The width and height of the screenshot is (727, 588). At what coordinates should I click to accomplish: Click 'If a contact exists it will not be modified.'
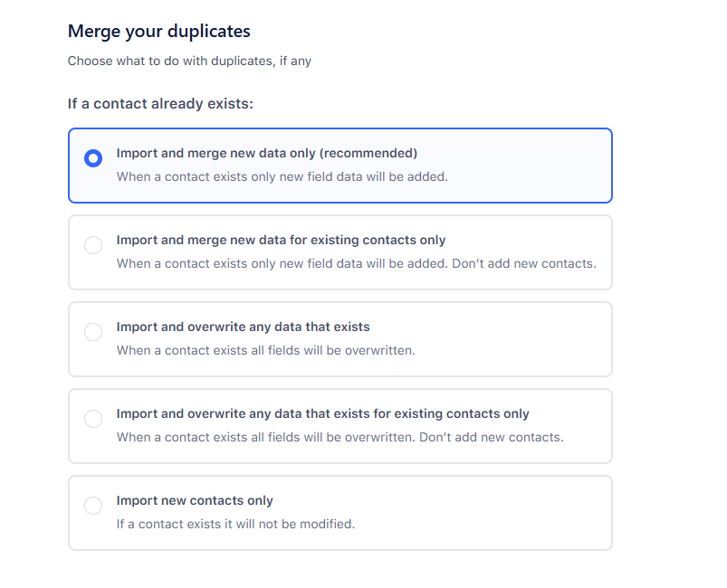click(x=235, y=524)
